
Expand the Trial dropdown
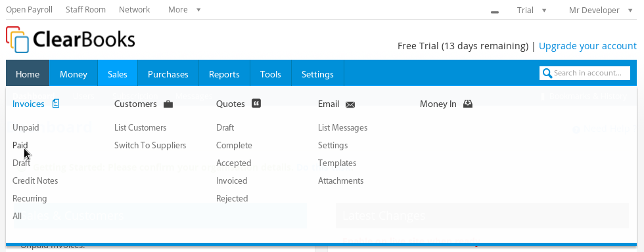(532, 10)
